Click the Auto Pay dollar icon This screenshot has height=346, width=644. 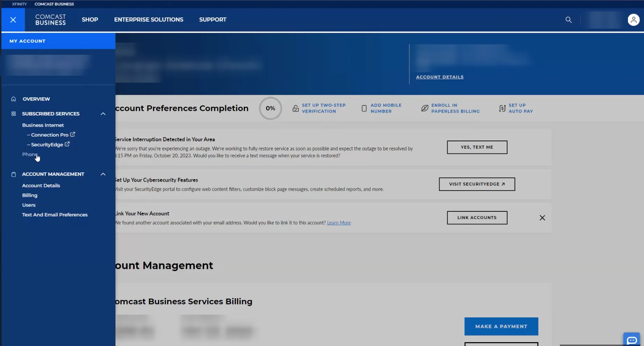[502, 108]
